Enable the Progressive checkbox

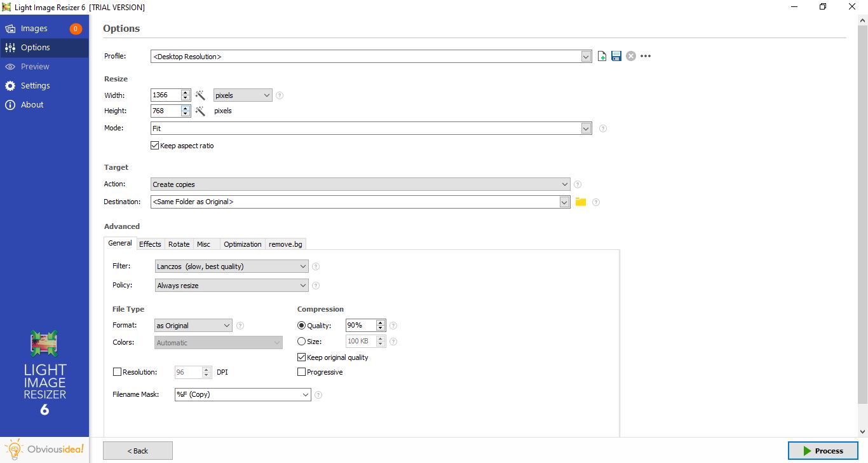(301, 372)
